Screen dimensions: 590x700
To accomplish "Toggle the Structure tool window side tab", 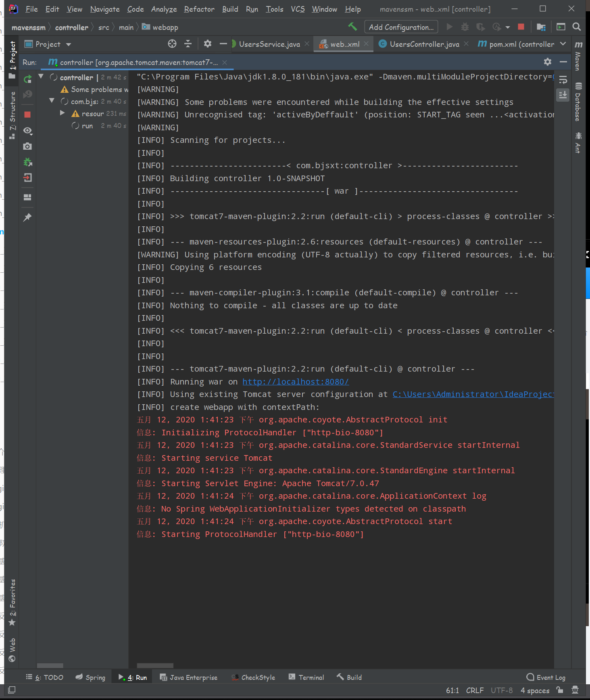I will coord(12,115).
